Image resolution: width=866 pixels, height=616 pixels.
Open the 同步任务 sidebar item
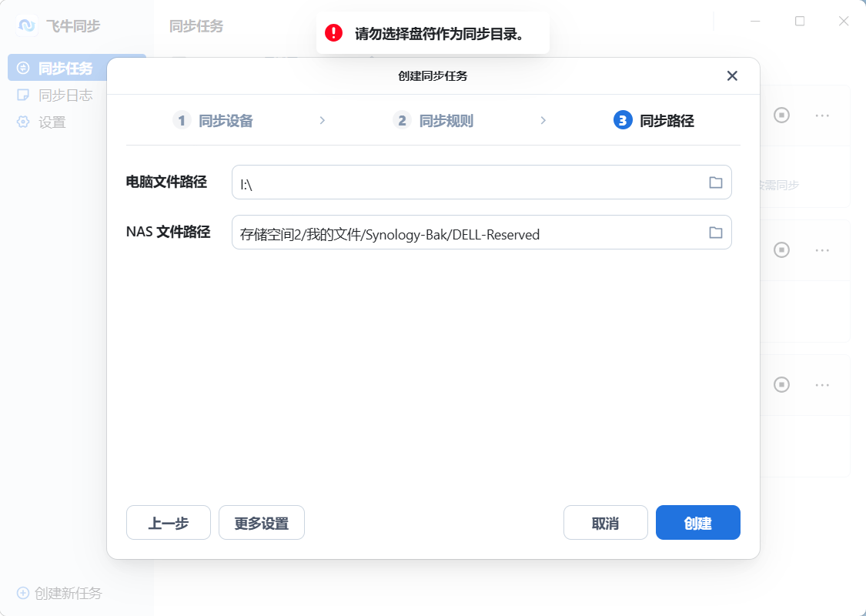pyautogui.click(x=77, y=68)
